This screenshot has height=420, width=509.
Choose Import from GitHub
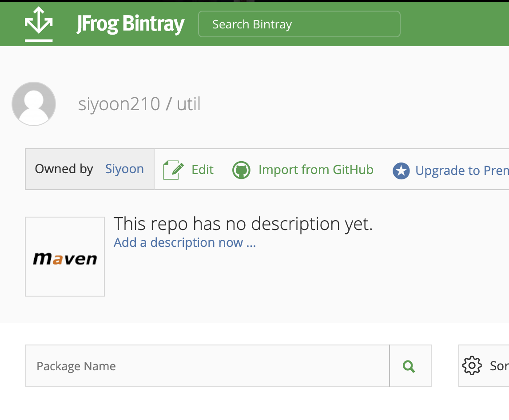316,170
